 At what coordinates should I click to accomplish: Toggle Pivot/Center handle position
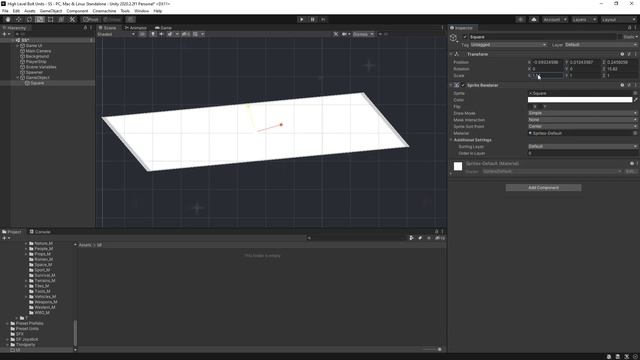91,19
